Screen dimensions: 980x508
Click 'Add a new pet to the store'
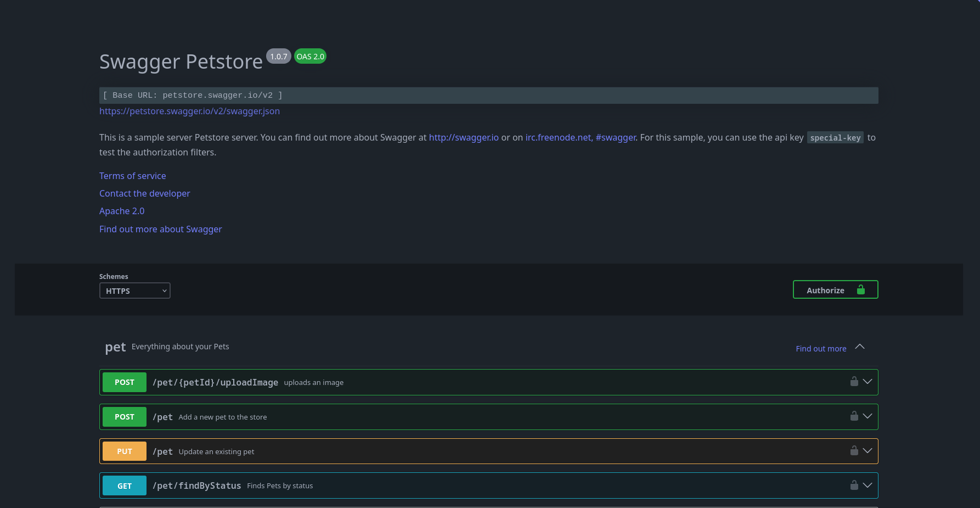223,417
